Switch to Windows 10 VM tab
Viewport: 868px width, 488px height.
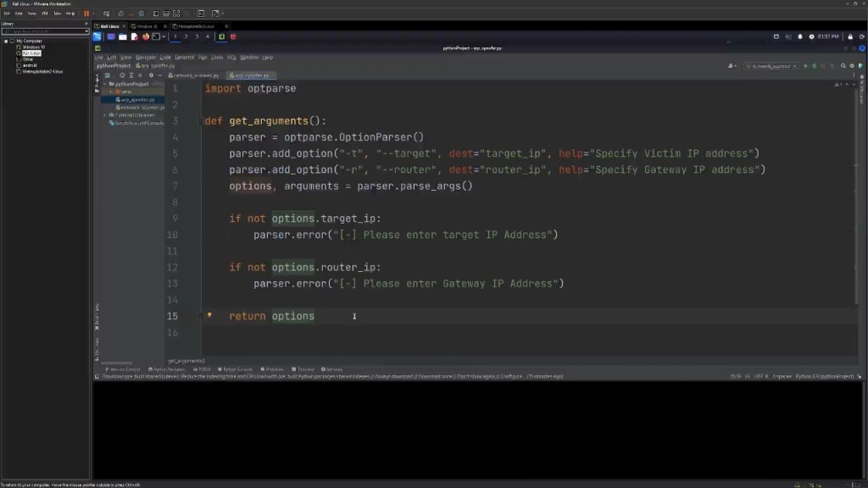coord(147,26)
